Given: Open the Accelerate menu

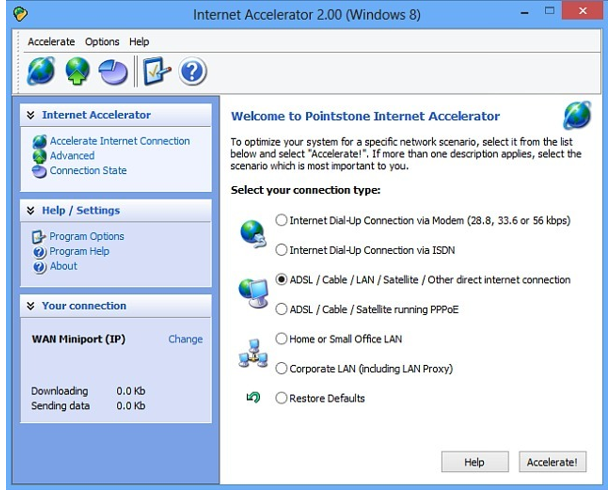Looking at the screenshot, I should (x=51, y=42).
